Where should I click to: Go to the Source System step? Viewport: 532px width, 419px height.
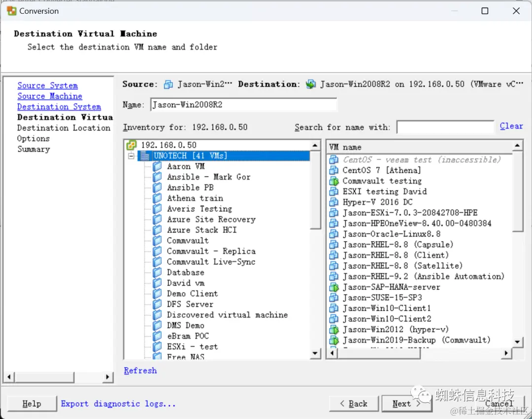point(47,86)
